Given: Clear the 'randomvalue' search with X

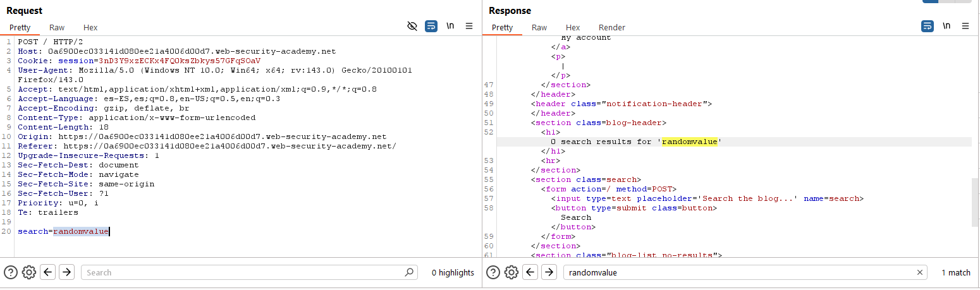Looking at the screenshot, I should tap(920, 272).
